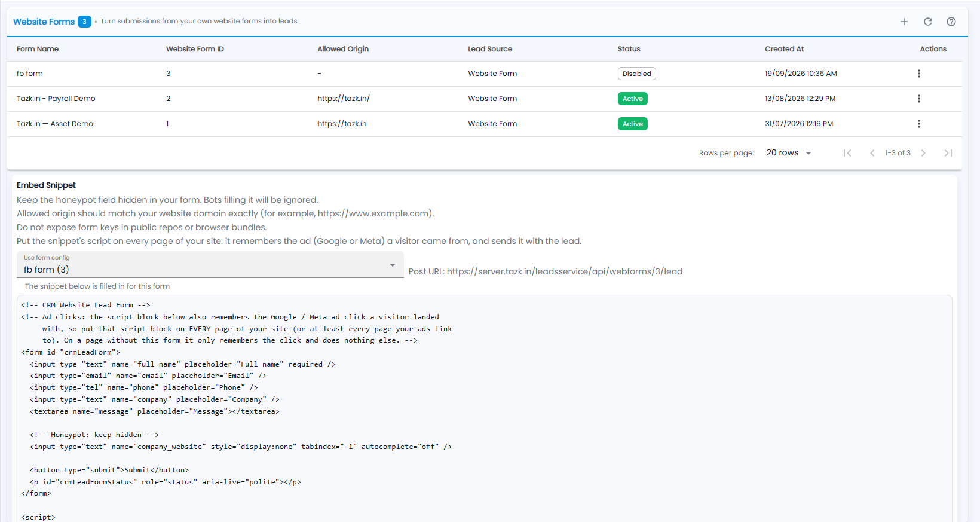Image resolution: width=980 pixels, height=522 pixels.
Task: Click the Created At column header
Action: [785, 49]
